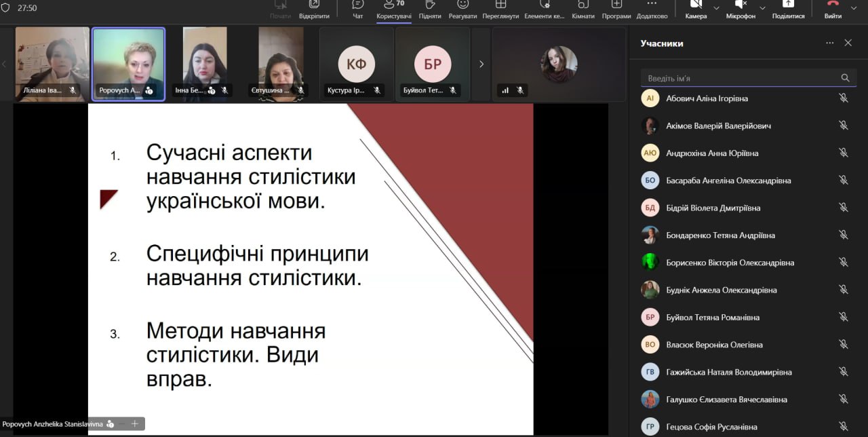This screenshot has height=437, width=868.
Task: Open the Чат (Chat) panel
Action: pos(357,9)
